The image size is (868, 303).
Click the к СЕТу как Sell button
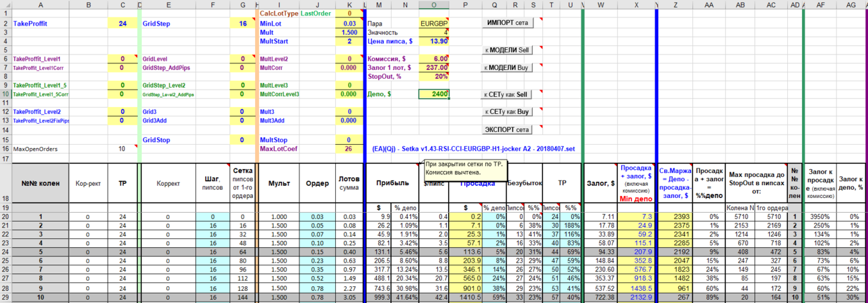[x=508, y=94]
